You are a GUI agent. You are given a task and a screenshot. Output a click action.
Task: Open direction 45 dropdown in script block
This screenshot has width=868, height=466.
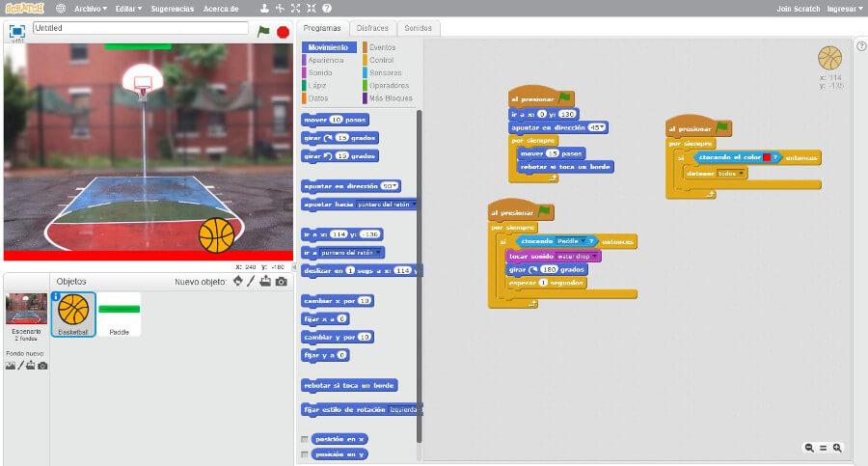602,127
